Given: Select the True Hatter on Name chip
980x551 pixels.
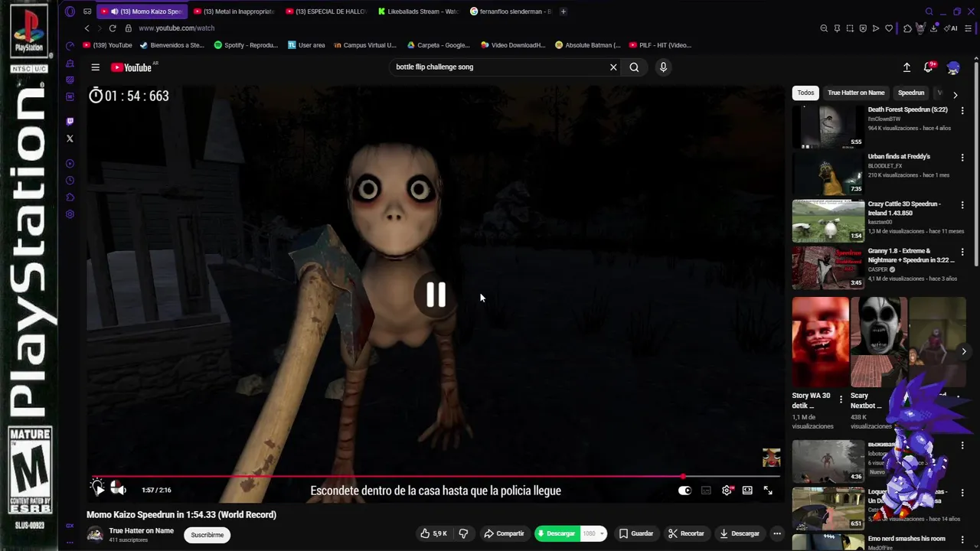Looking at the screenshot, I should (x=856, y=93).
